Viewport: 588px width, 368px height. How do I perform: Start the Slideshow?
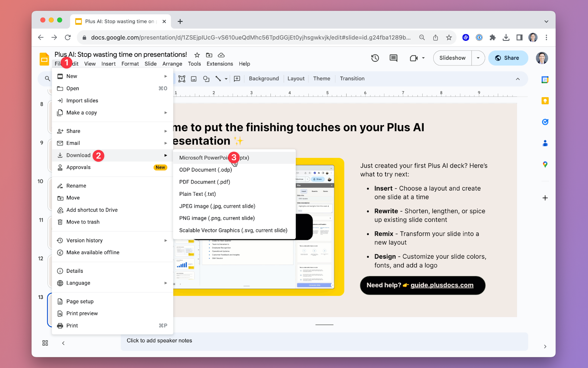click(452, 58)
